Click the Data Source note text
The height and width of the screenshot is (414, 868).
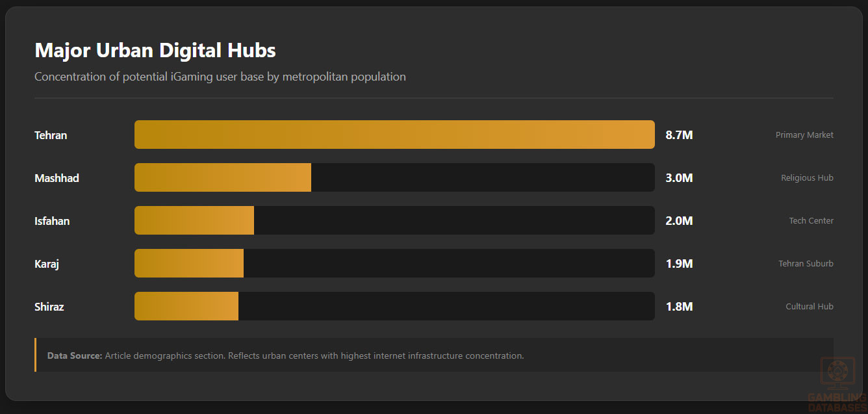click(x=285, y=356)
